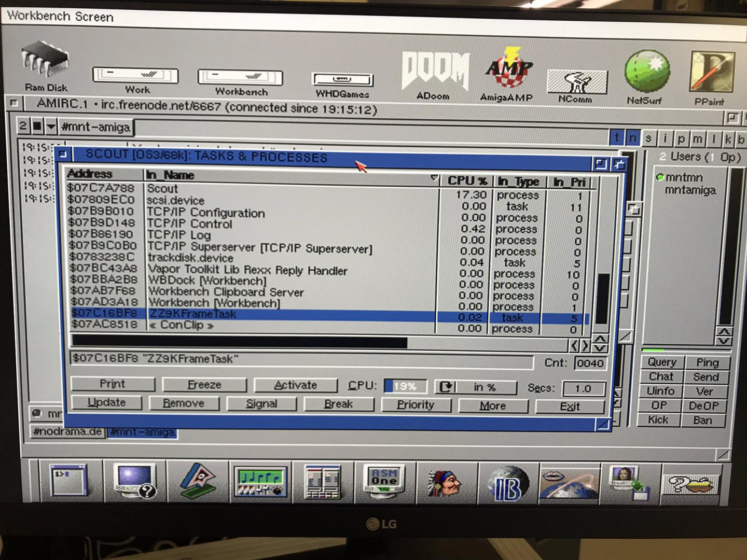Image resolution: width=747 pixels, height=560 pixels.
Task: Click the Exit button in Scout
Action: pos(570,407)
